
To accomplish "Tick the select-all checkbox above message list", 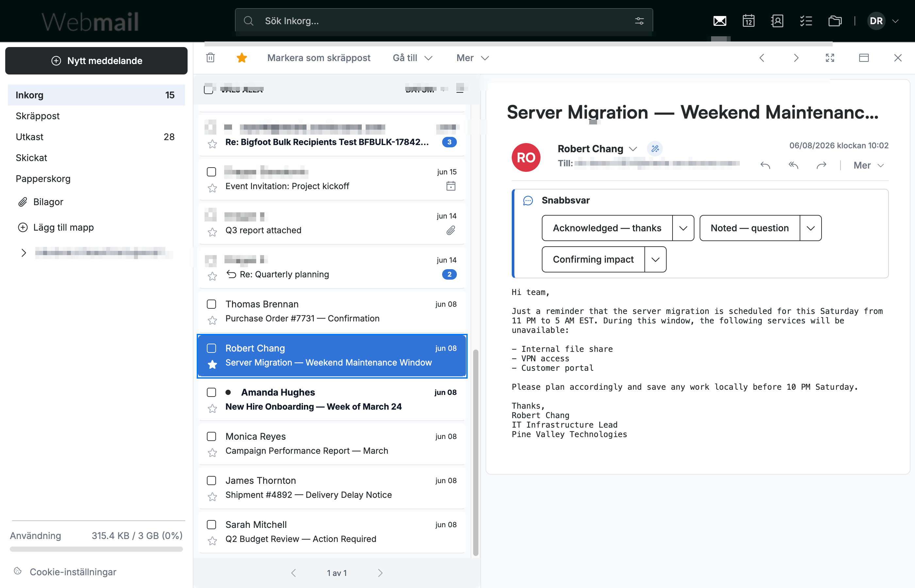I will click(x=208, y=90).
